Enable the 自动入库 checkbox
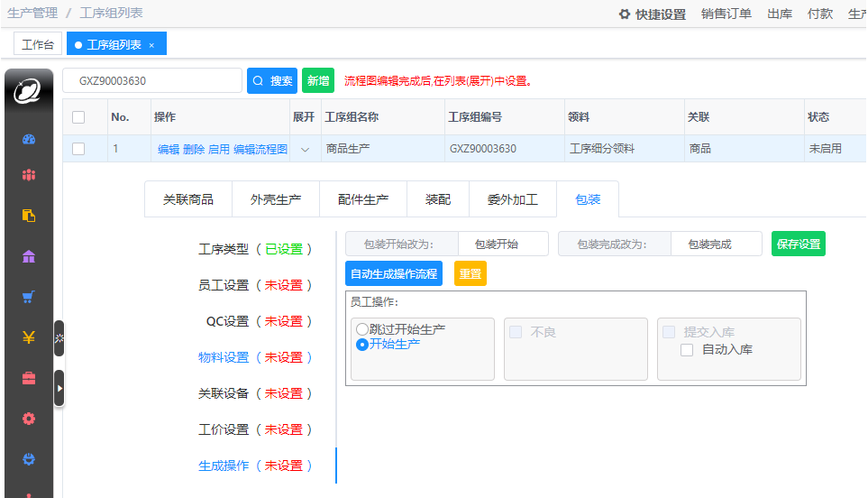Image resolution: width=868 pixels, height=498 pixels. (687, 350)
